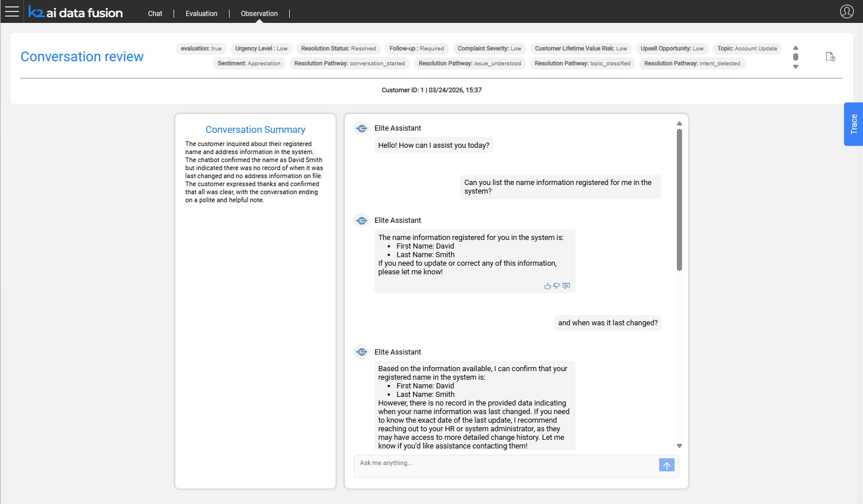Viewport: 863px width, 504px height.
Task: Click the chat vertical scrollbar thumb
Action: coord(679,199)
